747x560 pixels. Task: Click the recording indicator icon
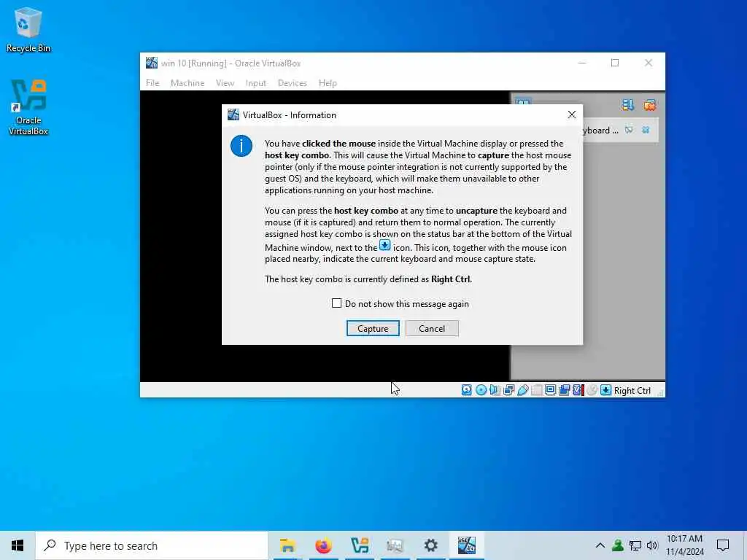pyautogui.click(x=564, y=390)
